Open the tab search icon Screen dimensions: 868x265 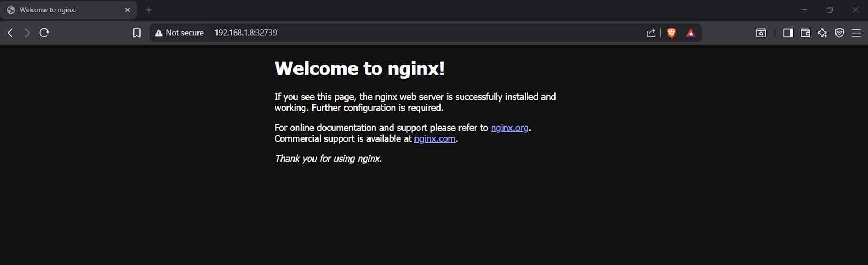761,33
